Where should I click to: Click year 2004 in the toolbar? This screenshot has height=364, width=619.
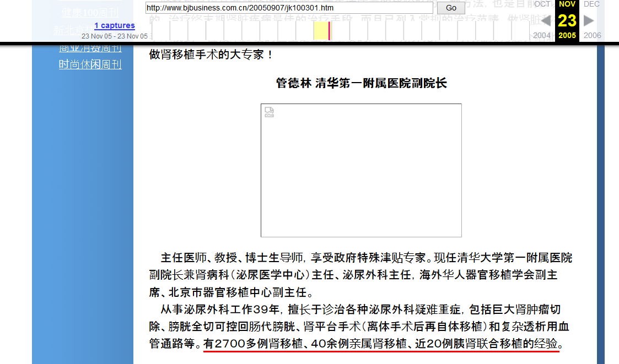542,35
